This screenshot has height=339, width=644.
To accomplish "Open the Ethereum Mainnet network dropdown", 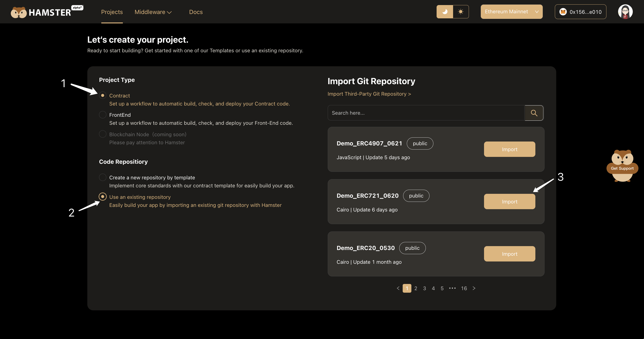I will pyautogui.click(x=512, y=11).
